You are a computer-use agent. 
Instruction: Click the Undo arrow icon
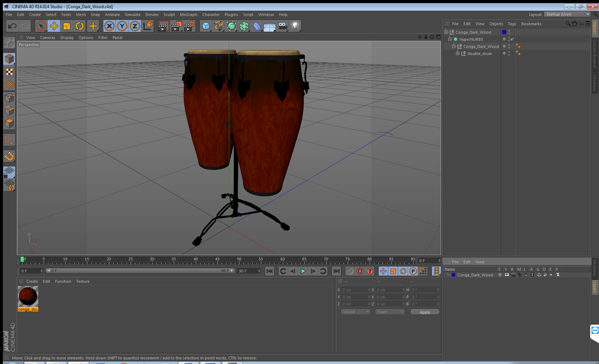click(12, 26)
